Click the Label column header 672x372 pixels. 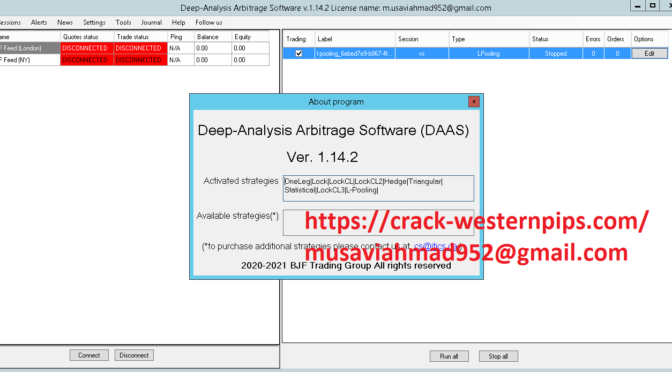[x=355, y=39]
